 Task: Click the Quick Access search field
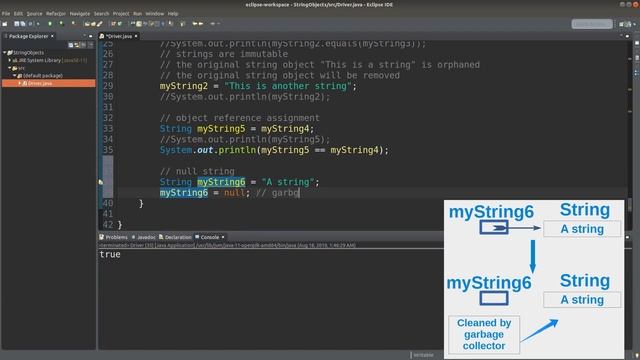tap(592, 24)
